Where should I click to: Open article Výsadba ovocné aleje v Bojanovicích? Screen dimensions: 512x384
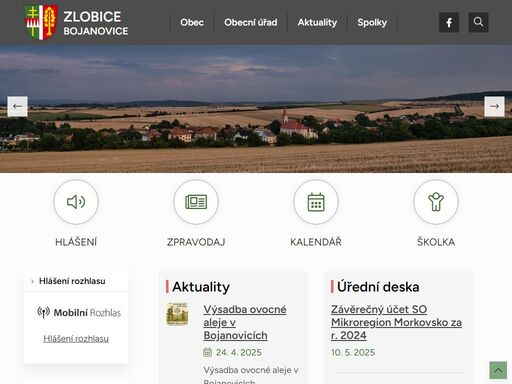click(245, 322)
